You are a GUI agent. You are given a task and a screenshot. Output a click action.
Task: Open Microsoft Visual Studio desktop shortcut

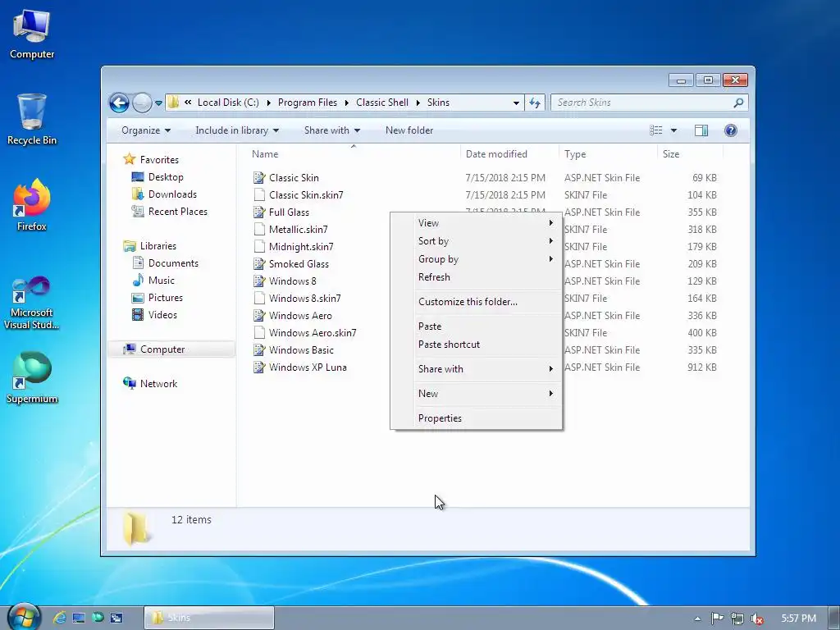coord(32,303)
